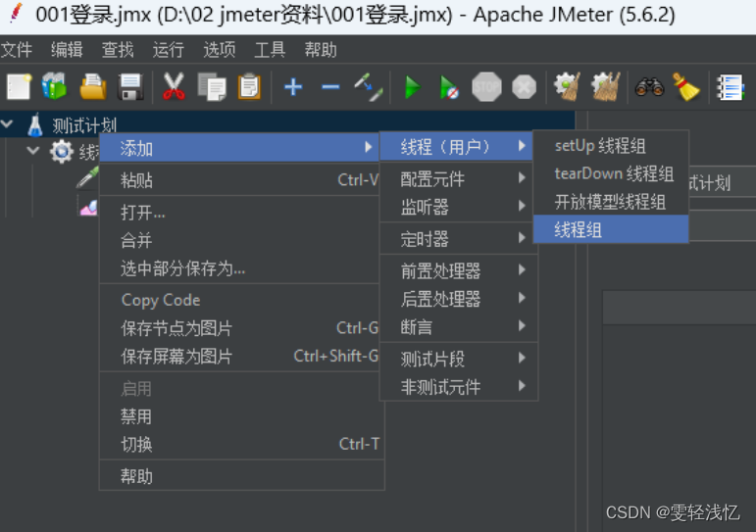Expand the 测试片段 submenu

pos(459,359)
